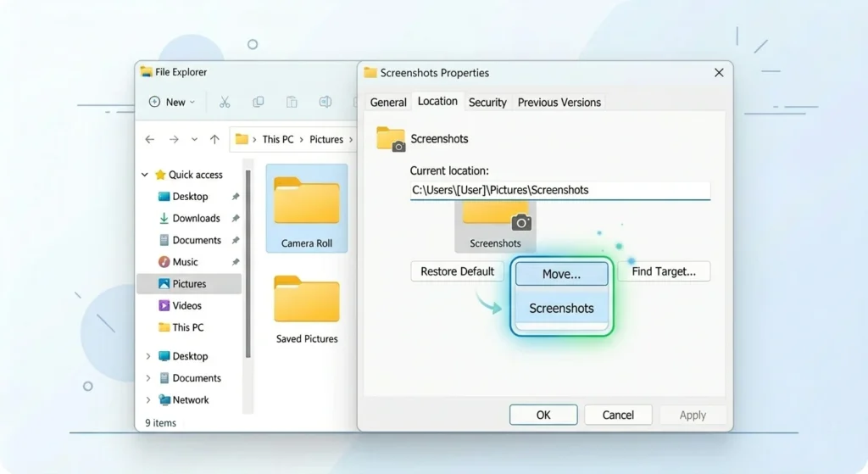Collapse the Quick access tree

click(145, 175)
